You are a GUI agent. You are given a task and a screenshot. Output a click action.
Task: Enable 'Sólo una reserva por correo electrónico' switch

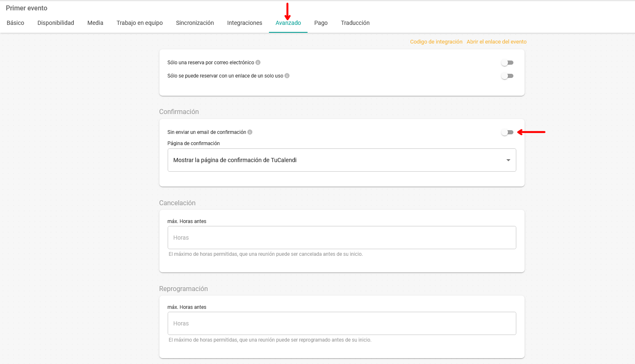507,63
